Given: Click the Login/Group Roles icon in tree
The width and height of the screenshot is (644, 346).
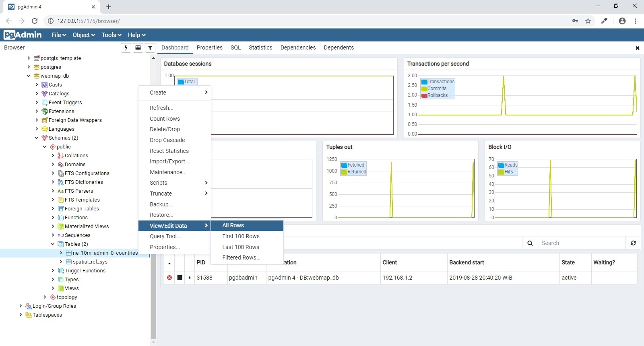Looking at the screenshot, I should tap(29, 306).
